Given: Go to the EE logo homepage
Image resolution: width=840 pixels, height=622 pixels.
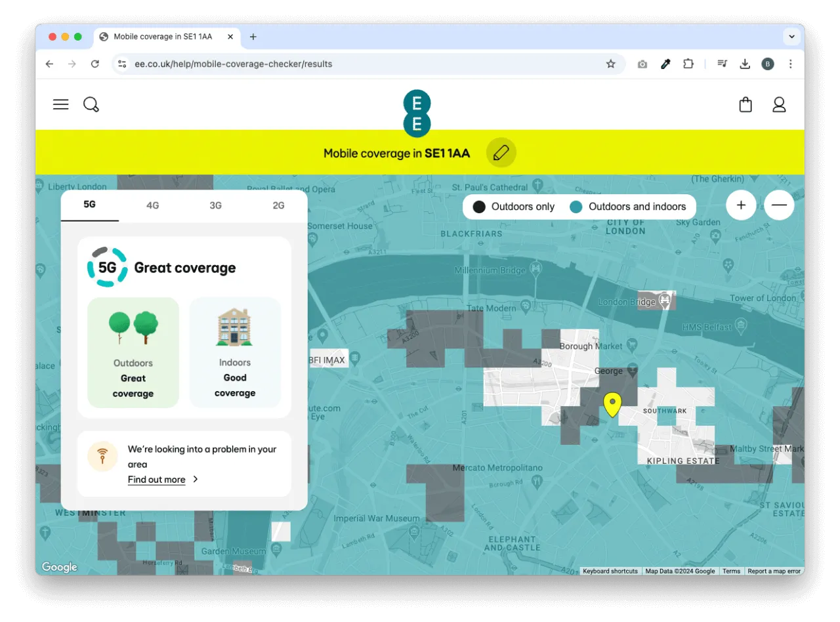Looking at the screenshot, I should tap(417, 114).
